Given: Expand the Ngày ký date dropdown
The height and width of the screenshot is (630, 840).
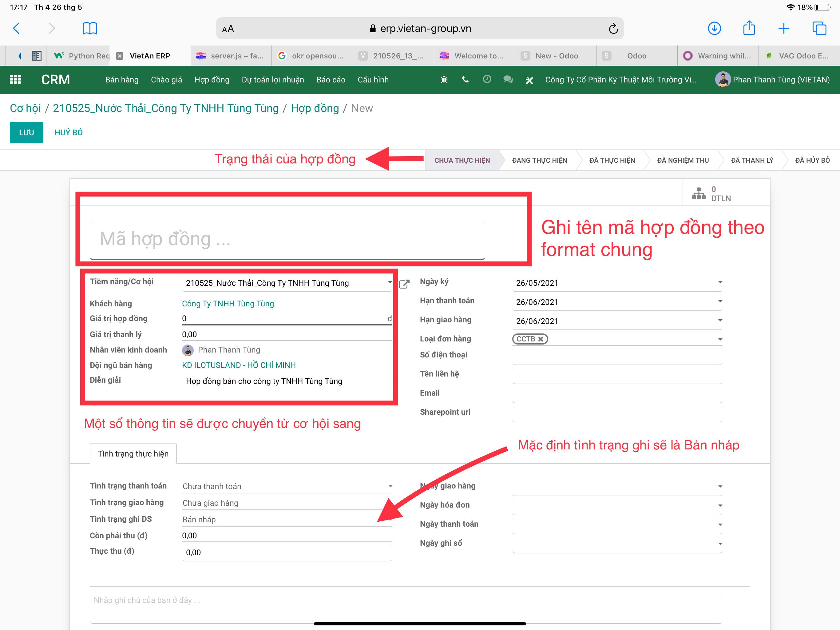Looking at the screenshot, I should click(720, 282).
